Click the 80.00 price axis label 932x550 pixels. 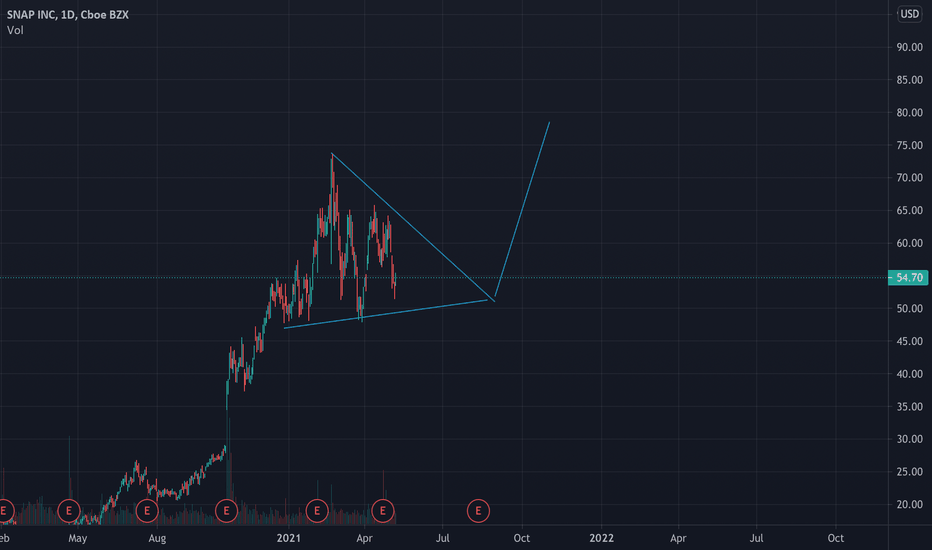point(909,113)
